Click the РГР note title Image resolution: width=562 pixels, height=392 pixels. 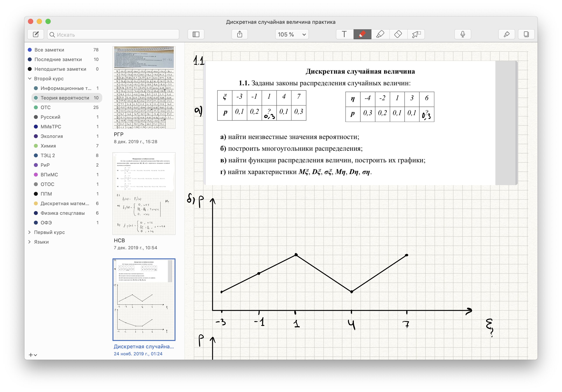[x=118, y=134]
